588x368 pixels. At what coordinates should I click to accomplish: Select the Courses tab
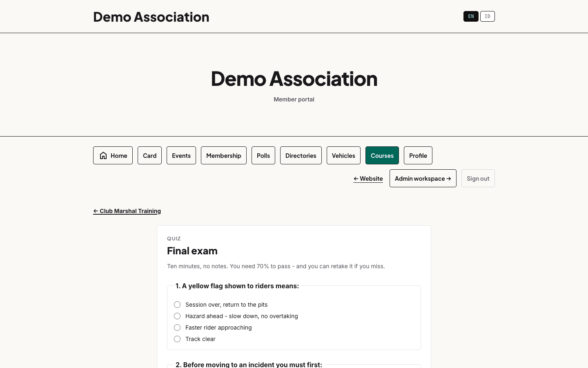pyautogui.click(x=382, y=155)
